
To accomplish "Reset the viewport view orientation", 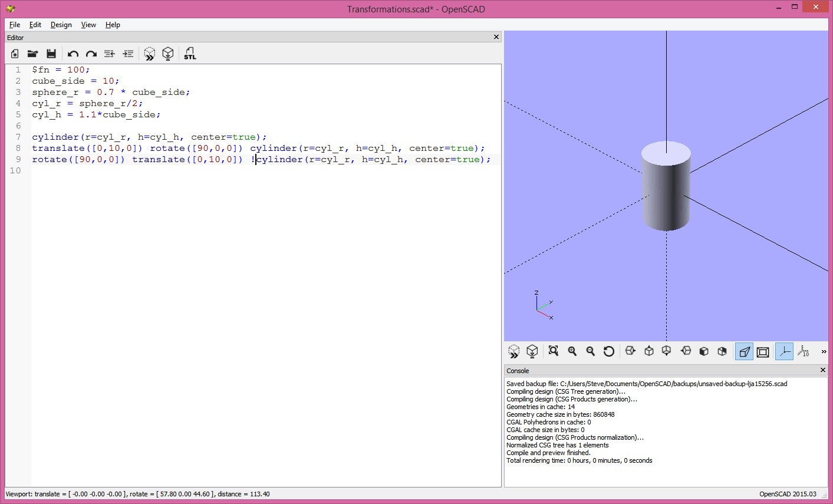I will [609, 351].
